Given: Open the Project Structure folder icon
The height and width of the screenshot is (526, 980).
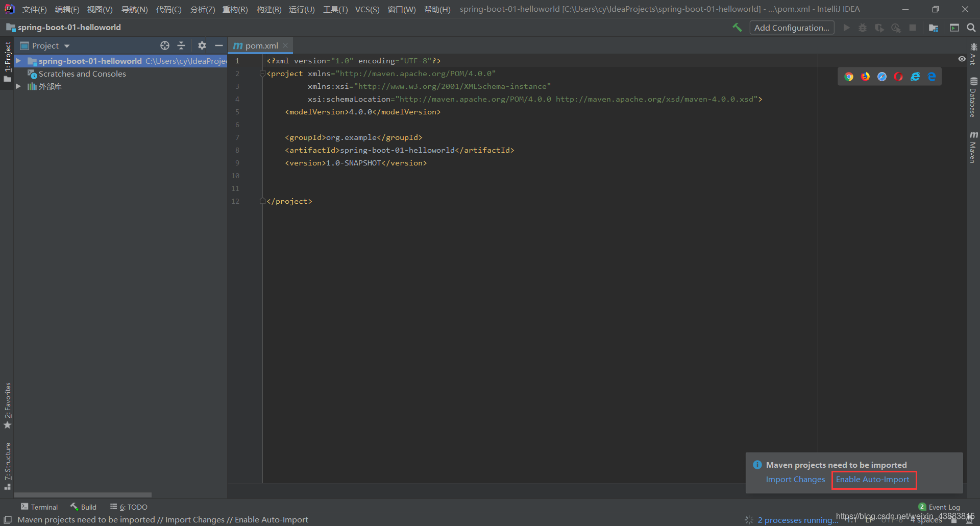Looking at the screenshot, I should point(934,28).
